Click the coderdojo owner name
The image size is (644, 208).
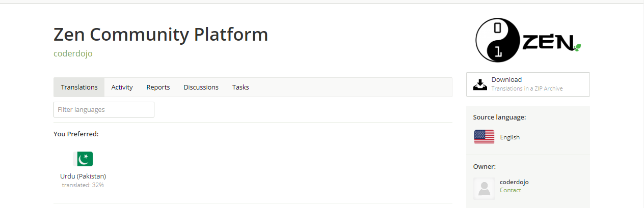[514, 182]
